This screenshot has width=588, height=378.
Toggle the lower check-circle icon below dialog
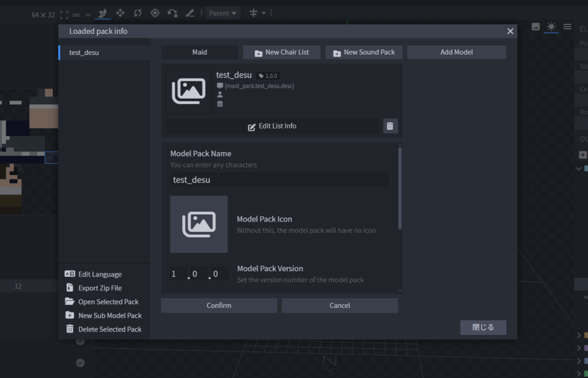pos(80,363)
